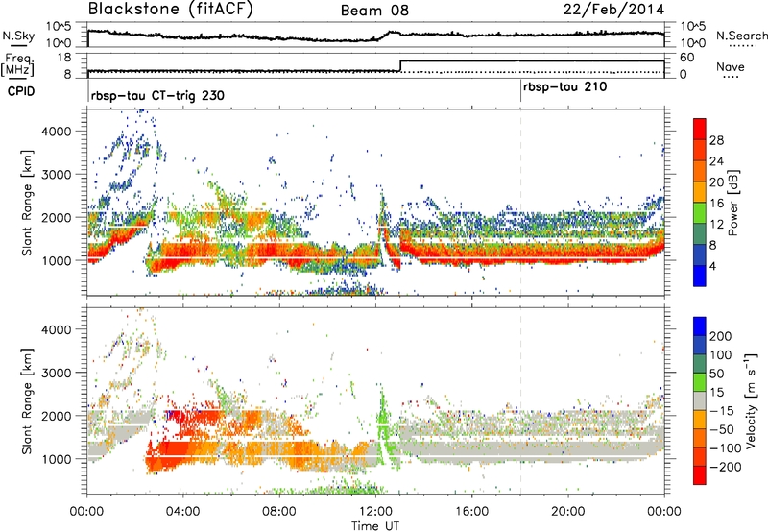The width and height of the screenshot is (768, 532).
Task: Click the '60' tick on Nave axis
Action: tap(687, 58)
